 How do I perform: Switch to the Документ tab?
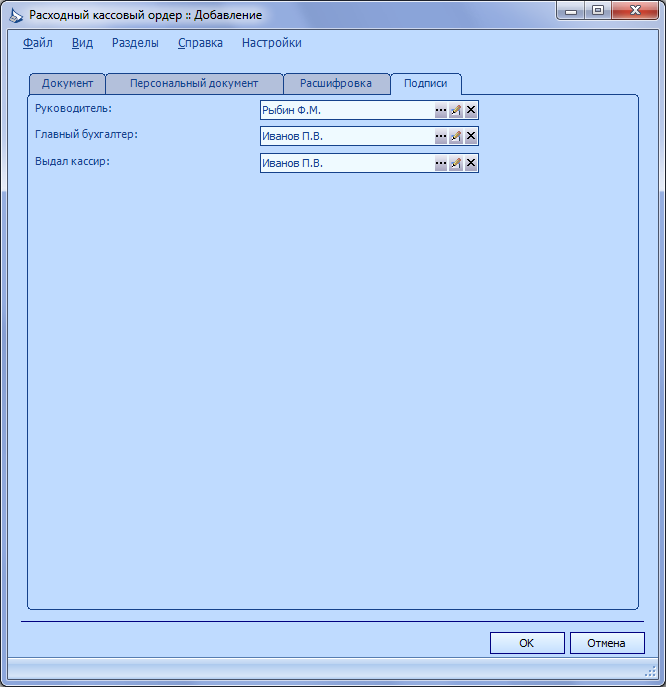(67, 84)
